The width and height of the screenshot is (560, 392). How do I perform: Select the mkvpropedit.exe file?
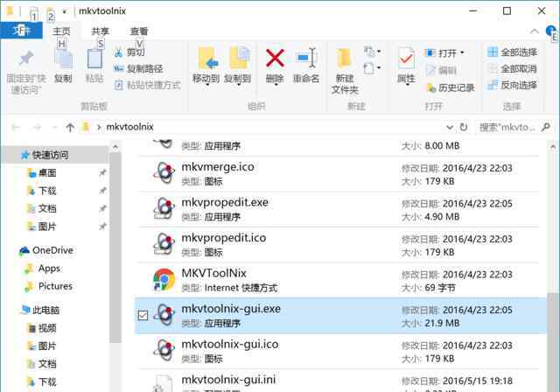(x=339, y=209)
